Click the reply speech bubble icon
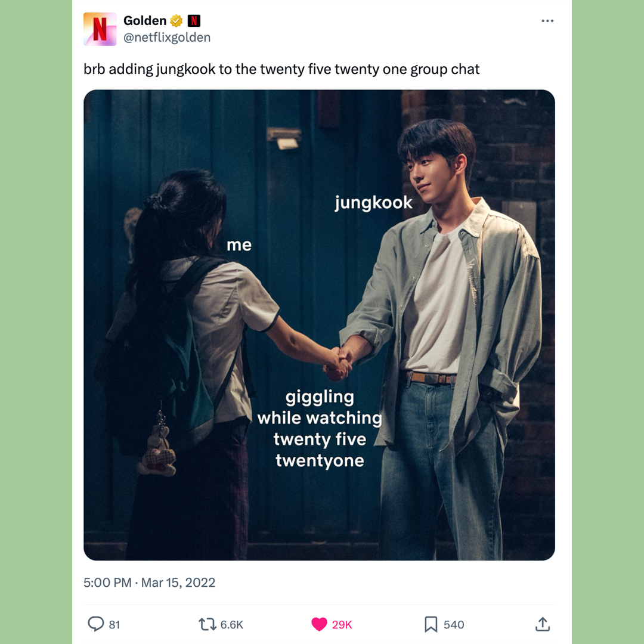Viewport: 644px width, 644px height. tap(95, 624)
